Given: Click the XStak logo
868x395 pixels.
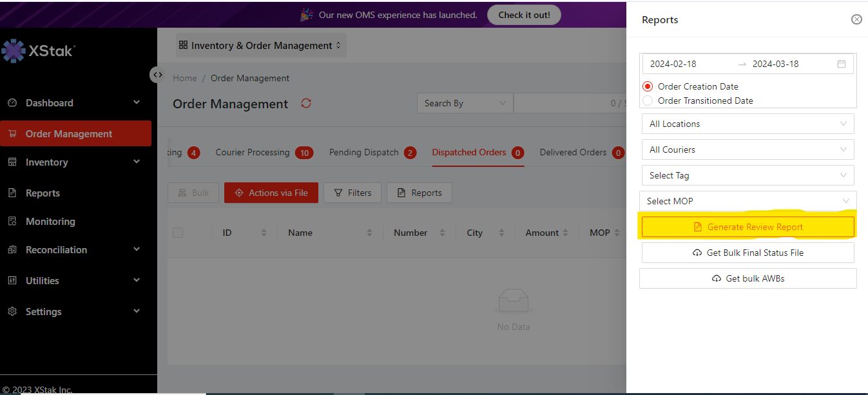Looking at the screenshot, I should click(x=39, y=51).
